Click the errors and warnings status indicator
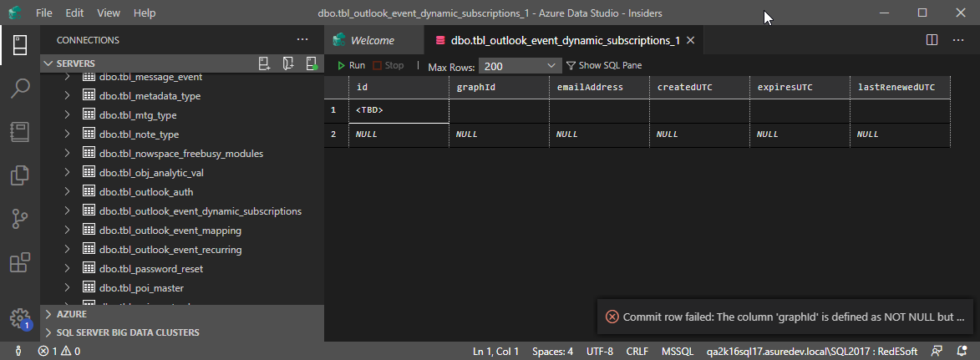 (59, 352)
